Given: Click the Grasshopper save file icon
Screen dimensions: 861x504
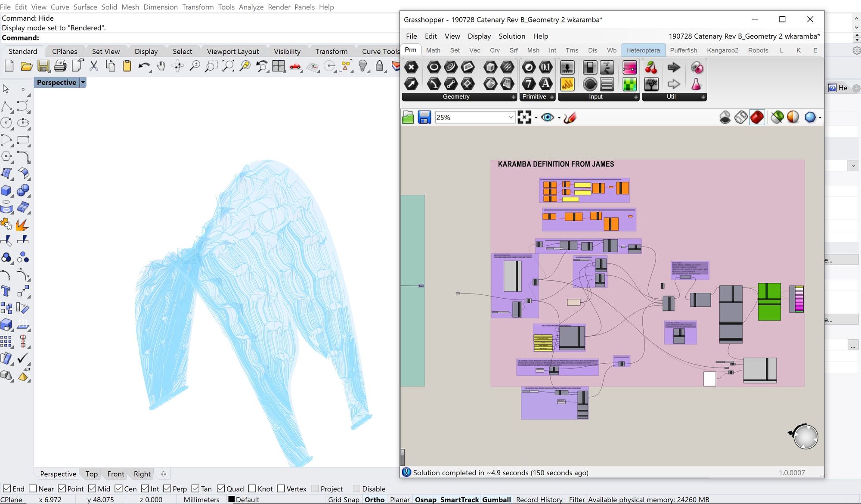Looking at the screenshot, I should tap(424, 117).
